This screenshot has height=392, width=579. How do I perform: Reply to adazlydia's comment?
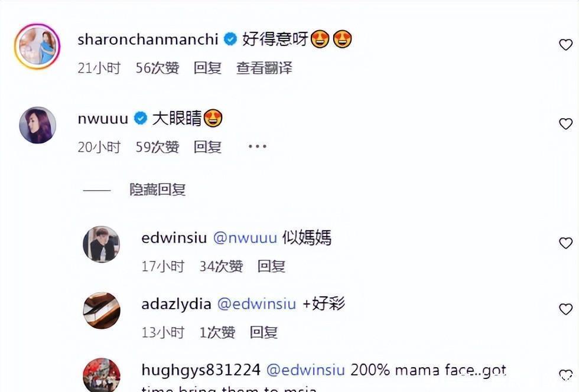pos(264,332)
